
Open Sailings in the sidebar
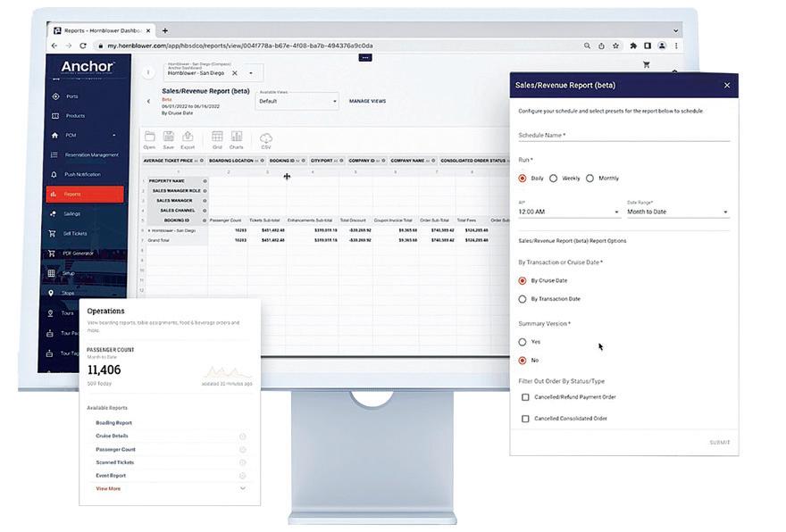(71, 214)
